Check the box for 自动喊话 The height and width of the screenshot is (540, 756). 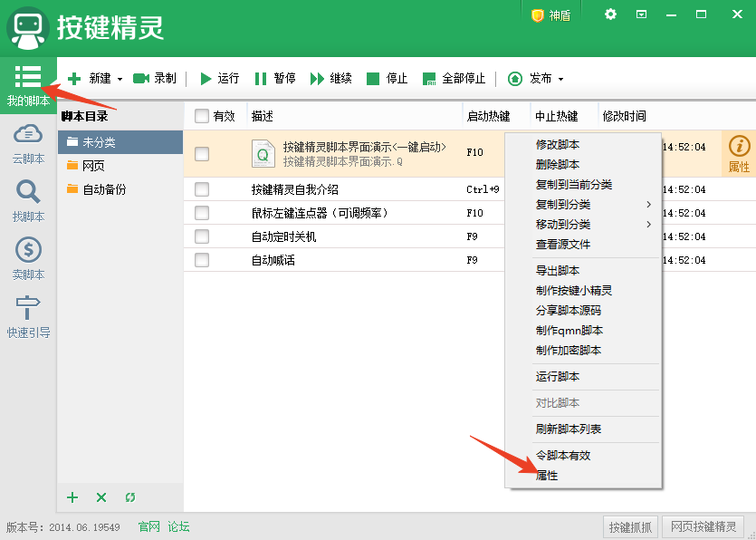[x=202, y=260]
